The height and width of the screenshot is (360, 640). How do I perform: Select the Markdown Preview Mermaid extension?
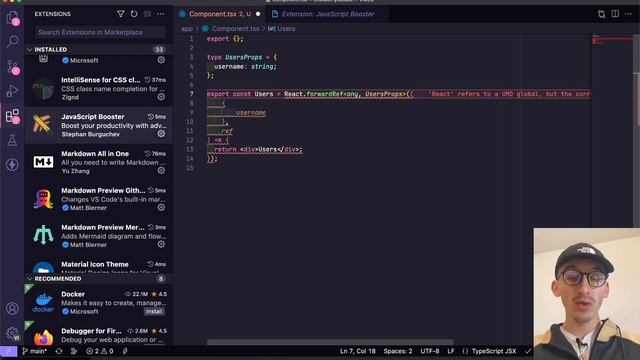point(98,236)
